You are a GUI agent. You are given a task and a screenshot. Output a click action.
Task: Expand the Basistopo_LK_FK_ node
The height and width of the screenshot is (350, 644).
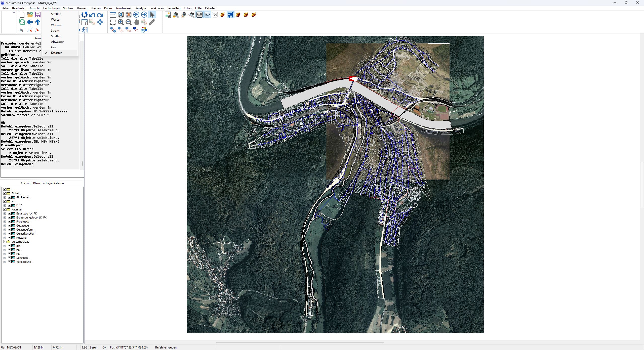click(5, 213)
